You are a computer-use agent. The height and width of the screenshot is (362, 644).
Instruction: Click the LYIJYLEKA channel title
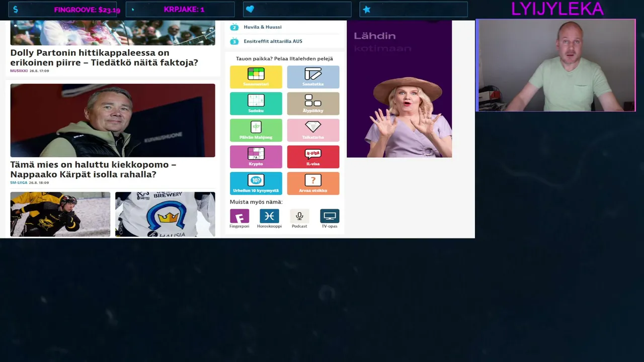coord(557,9)
